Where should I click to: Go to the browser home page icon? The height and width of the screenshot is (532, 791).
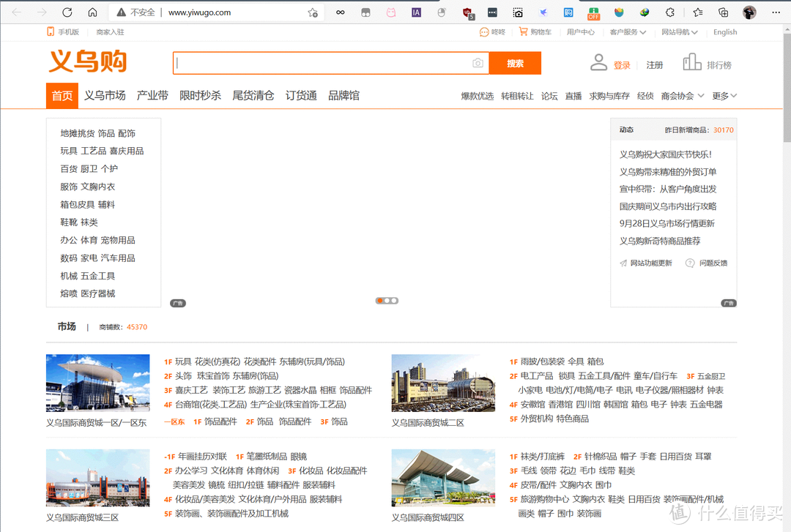(x=92, y=12)
